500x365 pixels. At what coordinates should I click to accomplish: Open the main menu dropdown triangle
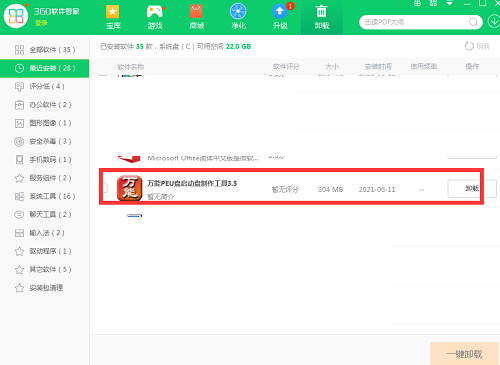(x=450, y=4)
